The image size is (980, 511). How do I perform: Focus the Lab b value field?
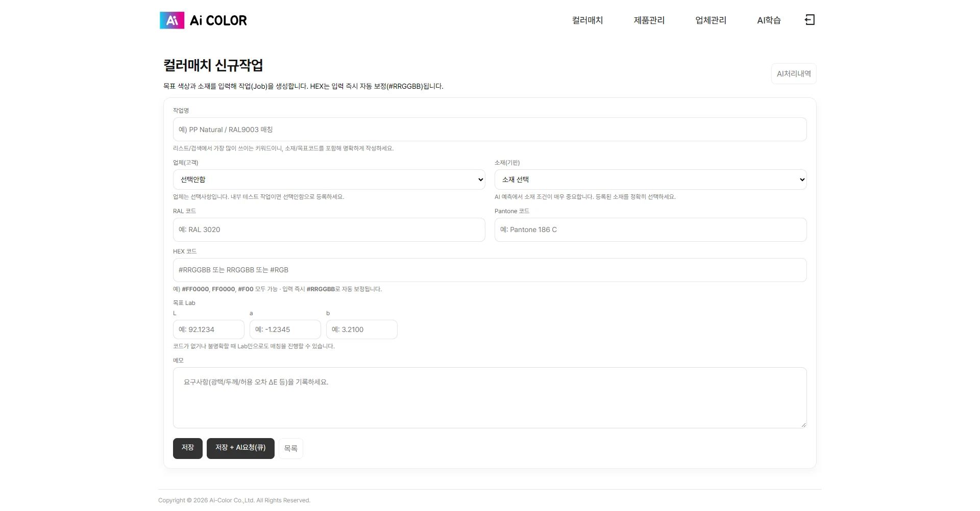point(362,329)
